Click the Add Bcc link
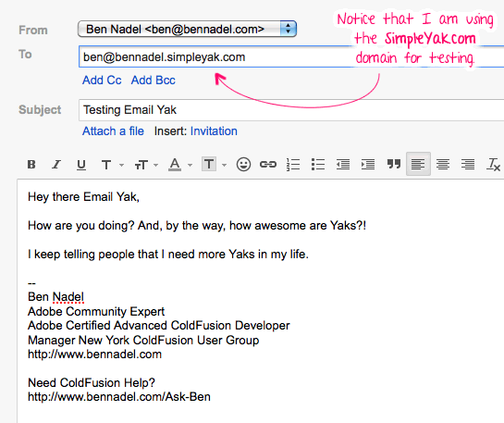Screen dimensions: 504x423 pyautogui.click(x=153, y=81)
